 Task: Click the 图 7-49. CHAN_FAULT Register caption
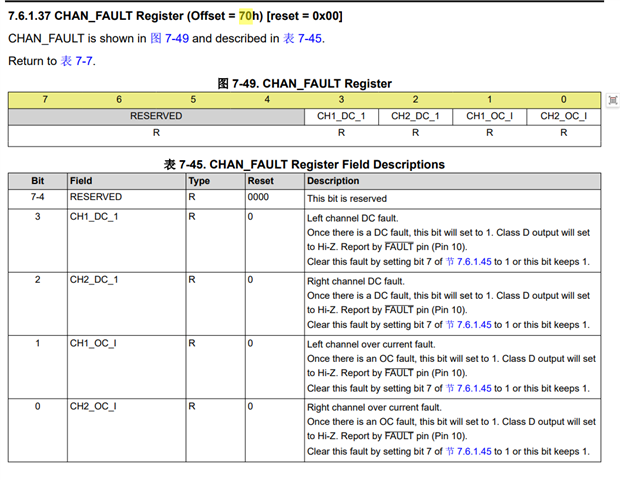click(x=304, y=83)
